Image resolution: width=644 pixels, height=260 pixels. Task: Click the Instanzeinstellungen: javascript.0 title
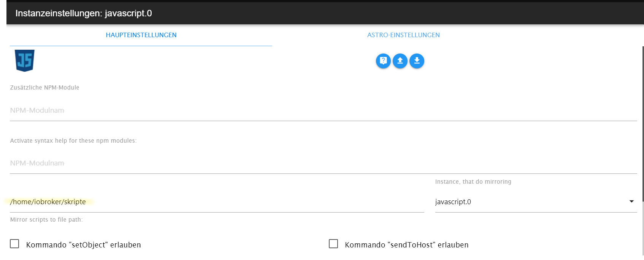tap(84, 13)
